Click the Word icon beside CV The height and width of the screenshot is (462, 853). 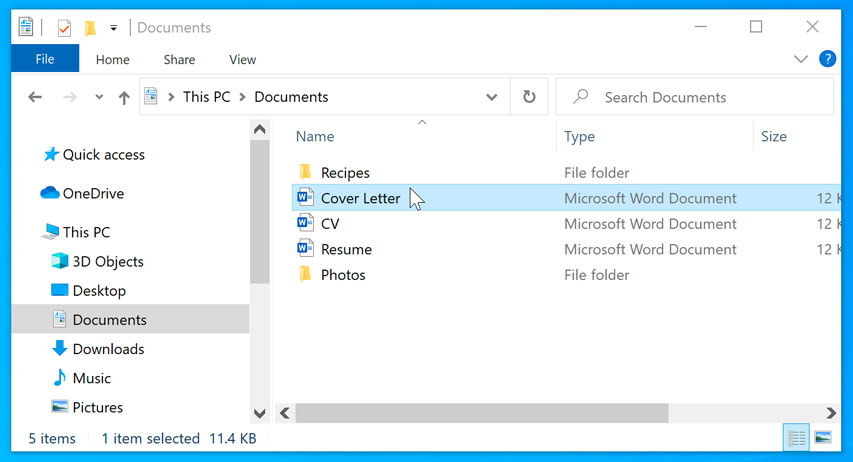click(305, 223)
